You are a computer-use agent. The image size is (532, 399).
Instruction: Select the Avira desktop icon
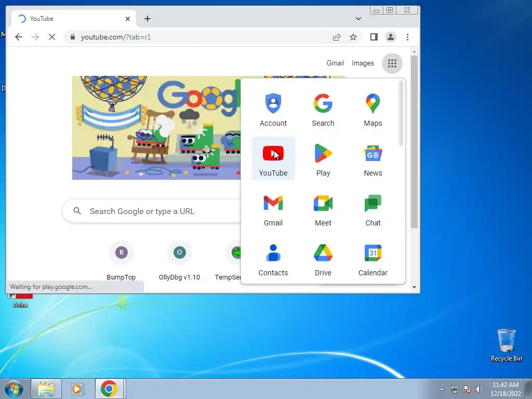[x=20, y=300]
